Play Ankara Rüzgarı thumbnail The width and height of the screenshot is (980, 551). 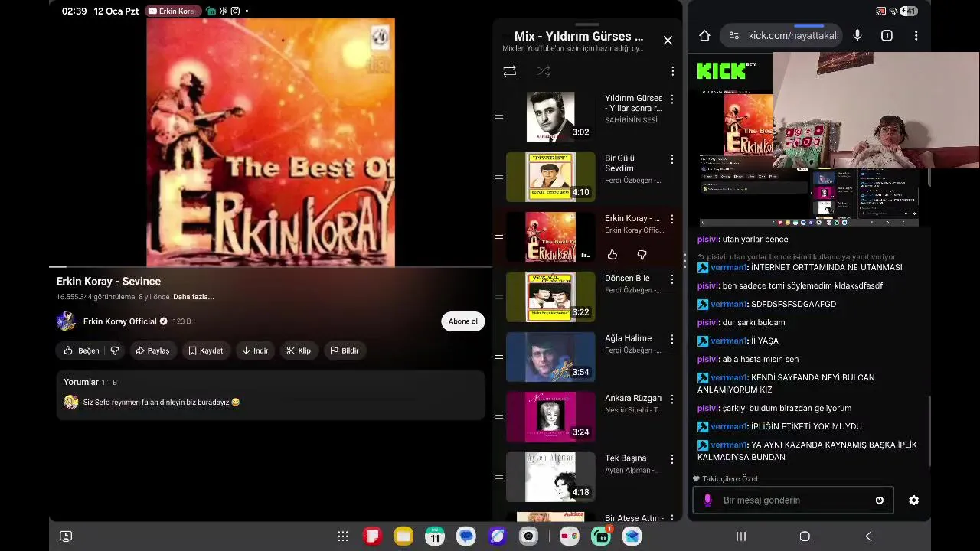[x=550, y=417]
